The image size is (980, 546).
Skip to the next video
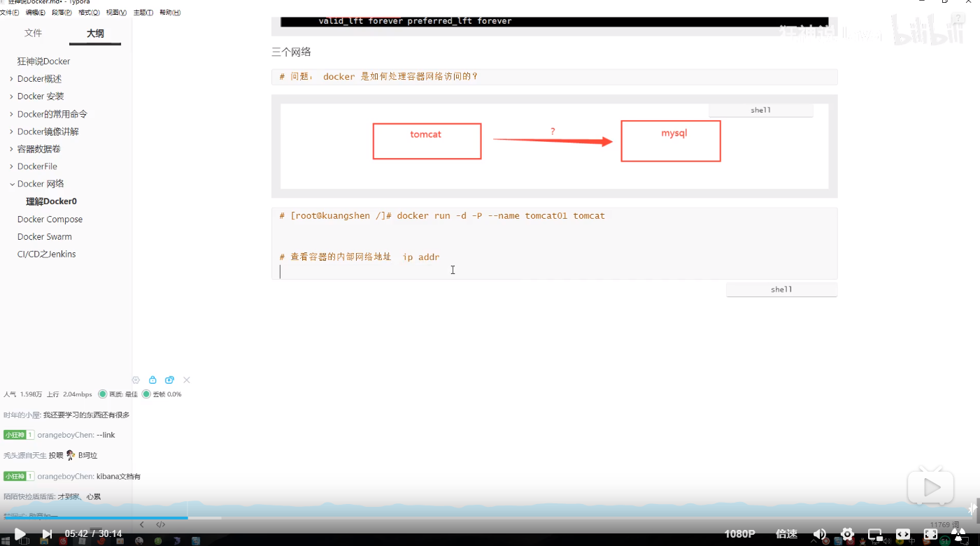point(47,534)
